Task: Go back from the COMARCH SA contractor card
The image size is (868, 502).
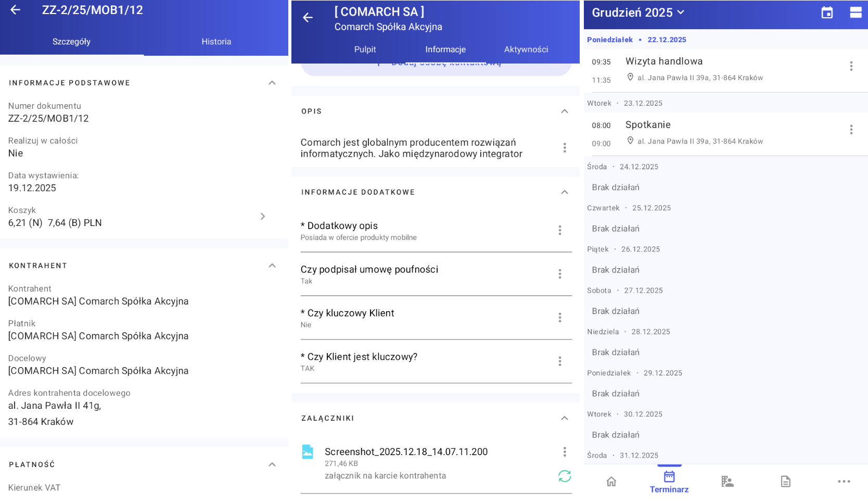Action: coord(308,18)
